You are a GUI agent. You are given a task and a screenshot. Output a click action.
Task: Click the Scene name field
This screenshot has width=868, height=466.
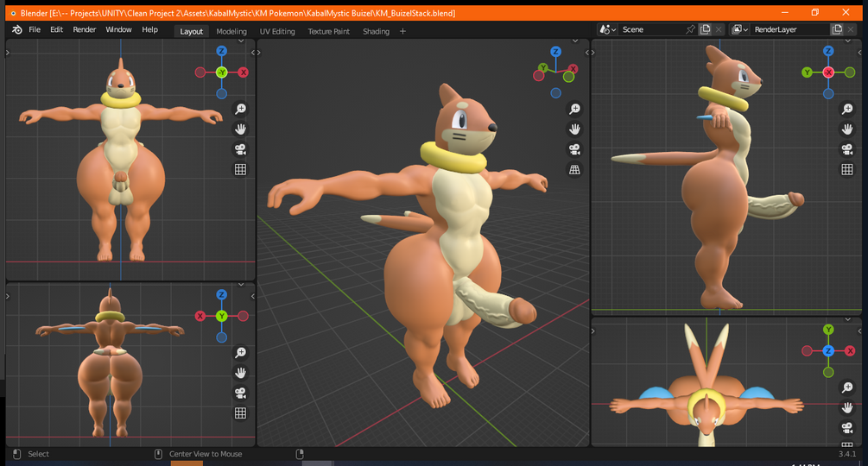click(651, 30)
